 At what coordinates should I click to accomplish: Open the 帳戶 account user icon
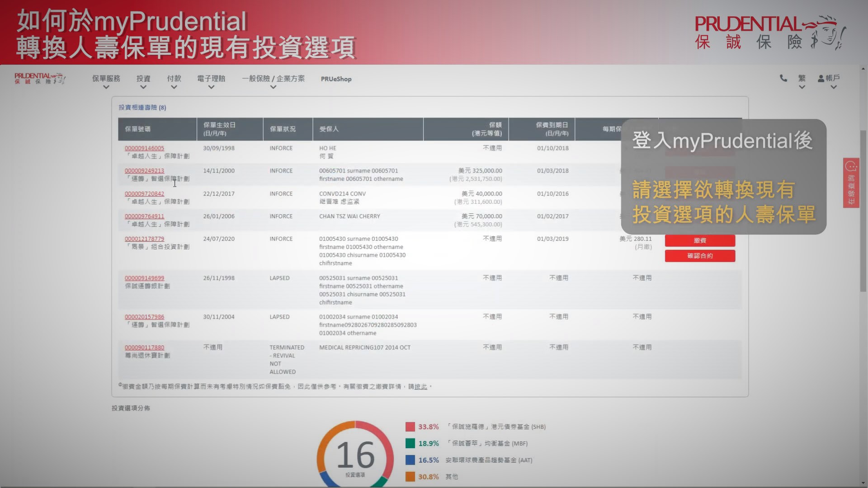point(821,79)
